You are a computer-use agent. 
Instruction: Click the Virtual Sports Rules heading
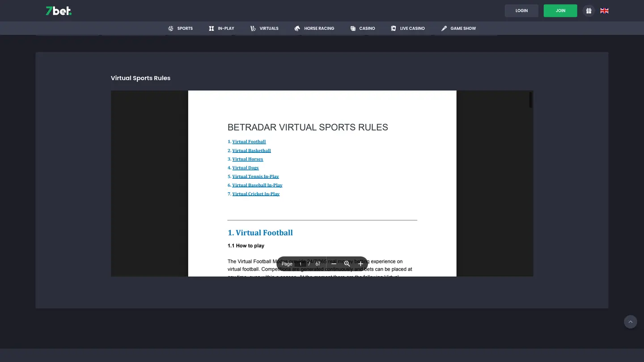[140, 78]
